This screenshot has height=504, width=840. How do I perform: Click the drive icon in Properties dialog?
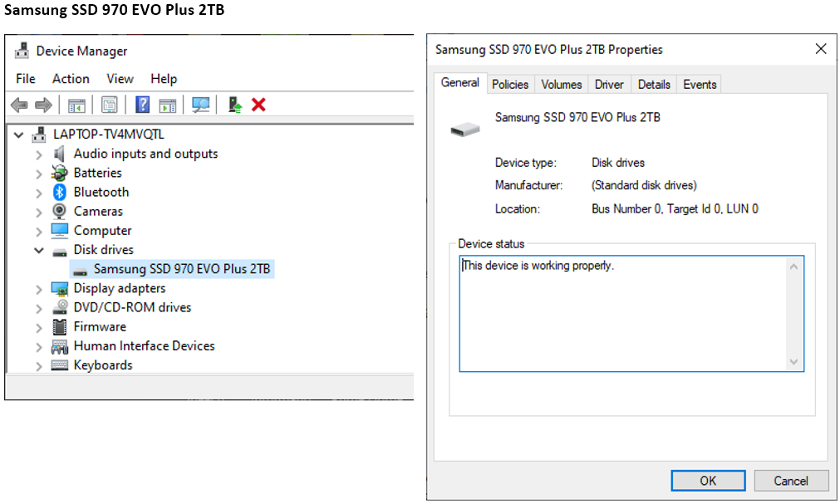coord(465,129)
